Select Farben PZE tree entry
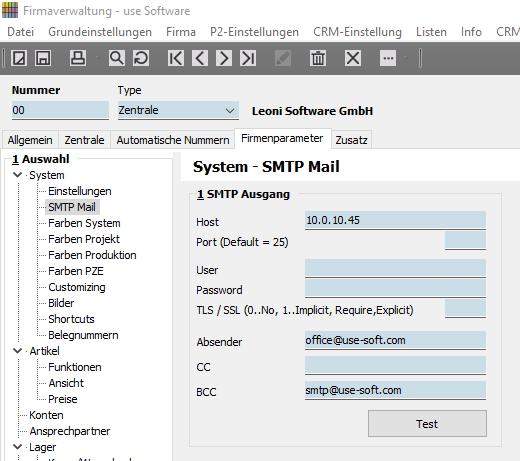This screenshot has height=461, width=520. point(76,271)
